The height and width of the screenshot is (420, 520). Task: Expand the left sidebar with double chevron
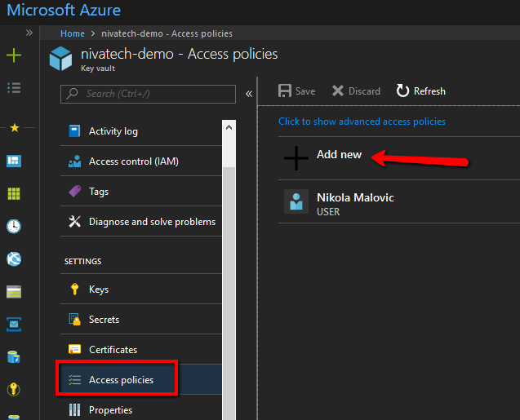click(29, 33)
